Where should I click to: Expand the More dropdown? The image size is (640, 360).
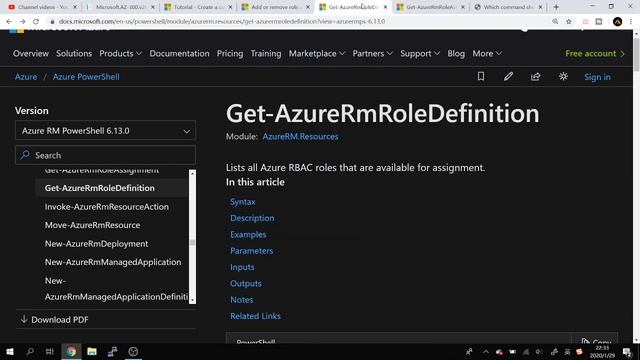point(487,53)
